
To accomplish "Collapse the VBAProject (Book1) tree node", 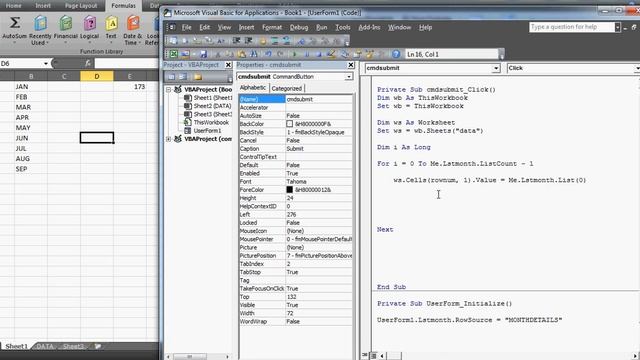I will click(168, 89).
